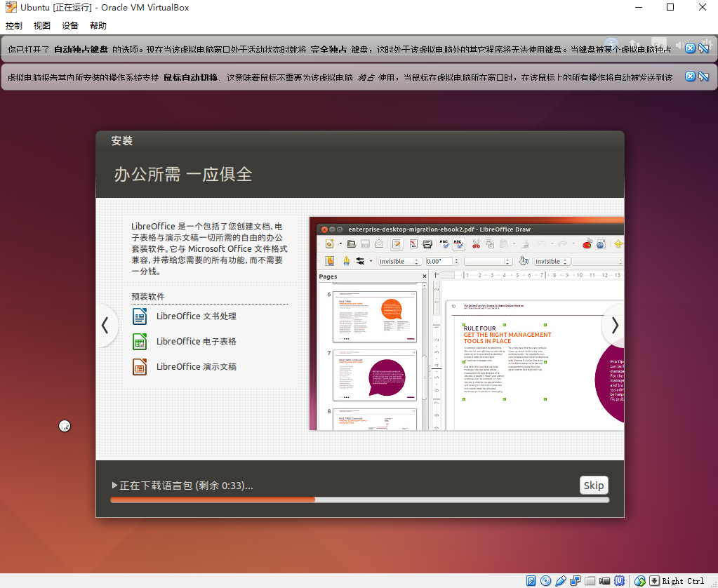
Task: Click the installation progress bar
Action: click(359, 500)
